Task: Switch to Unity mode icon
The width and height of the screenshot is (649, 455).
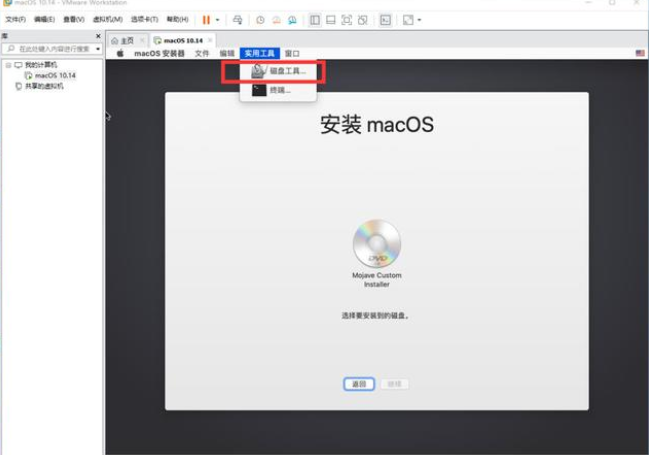Action: [363, 20]
